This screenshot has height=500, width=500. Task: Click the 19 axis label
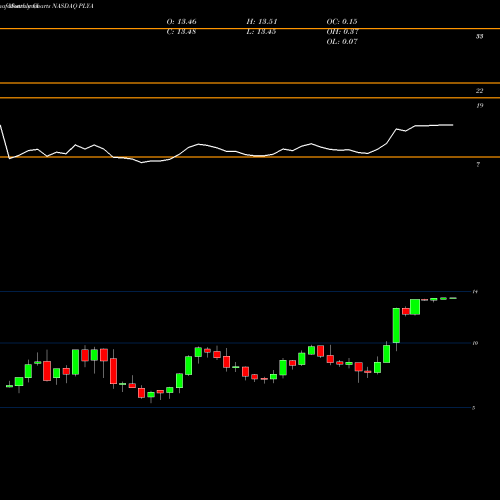[479, 106]
